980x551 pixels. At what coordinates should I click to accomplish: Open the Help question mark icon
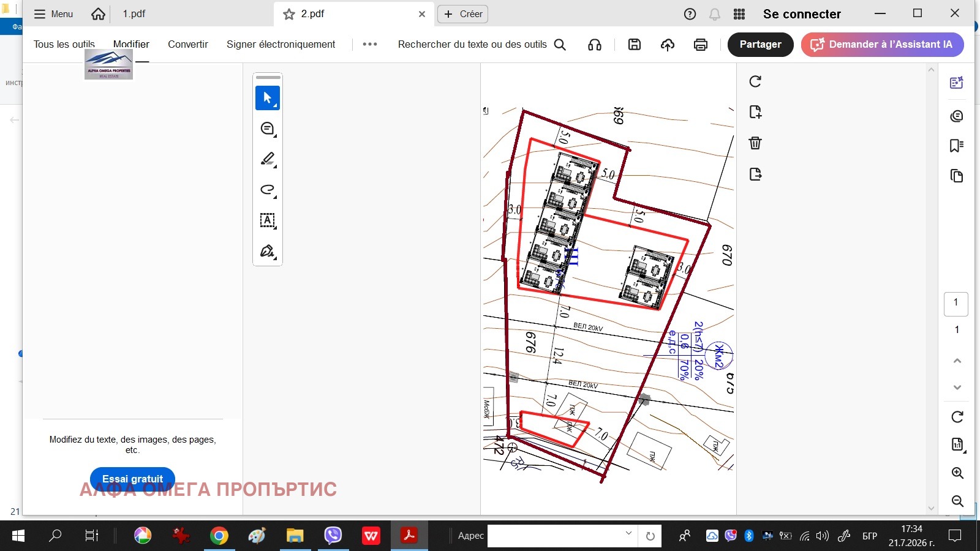coord(690,14)
